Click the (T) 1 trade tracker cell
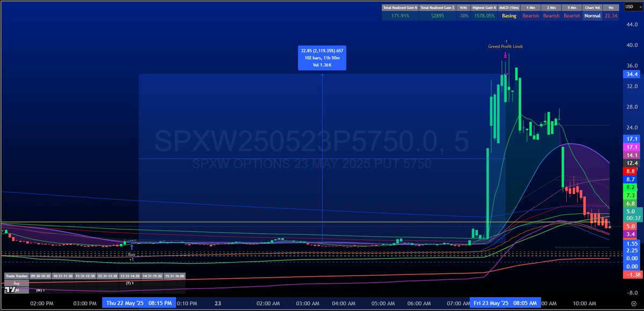Screen dimensions: 644x311 129,283
